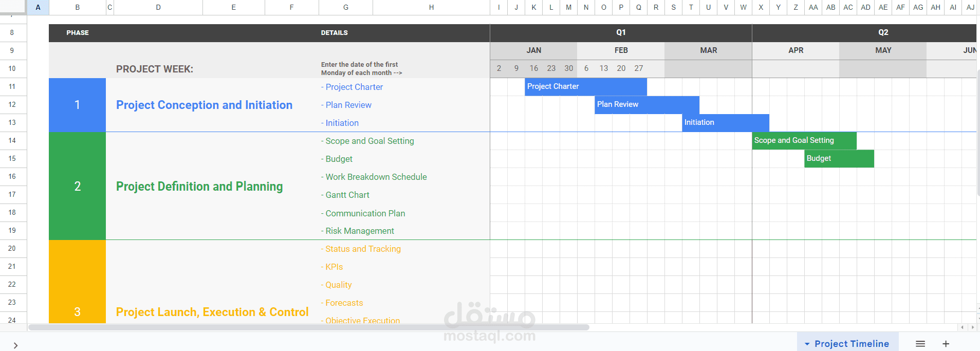Select the '- Risk Management' cell
The width and height of the screenshot is (980, 351).
pyautogui.click(x=358, y=231)
